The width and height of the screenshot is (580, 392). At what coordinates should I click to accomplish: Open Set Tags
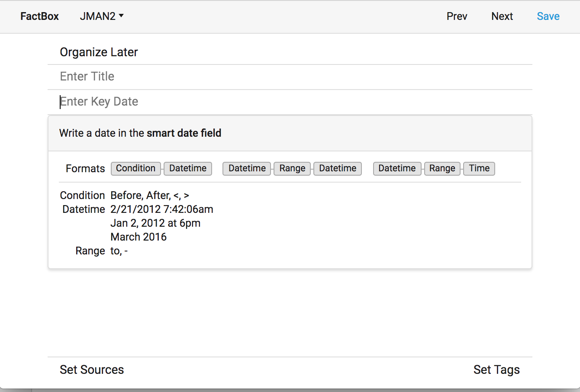click(x=496, y=370)
